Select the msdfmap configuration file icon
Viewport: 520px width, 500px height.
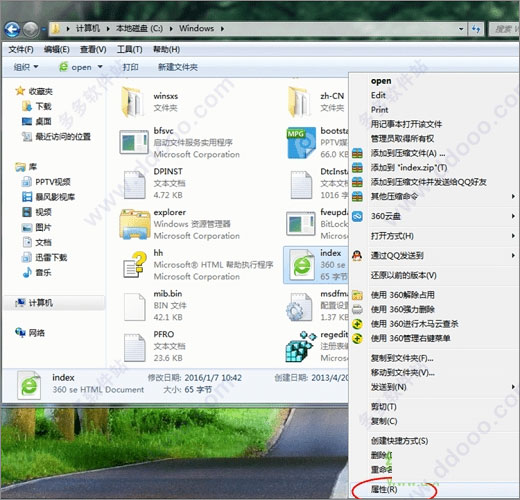tap(299, 307)
